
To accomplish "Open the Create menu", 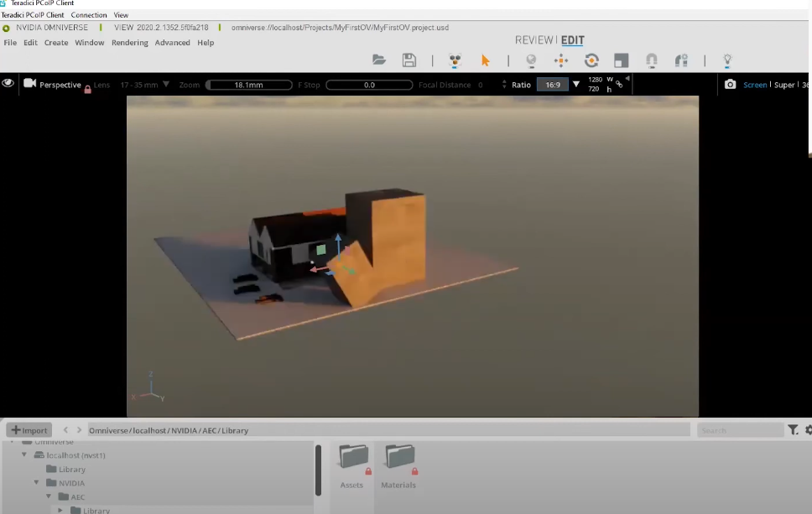I will click(56, 43).
